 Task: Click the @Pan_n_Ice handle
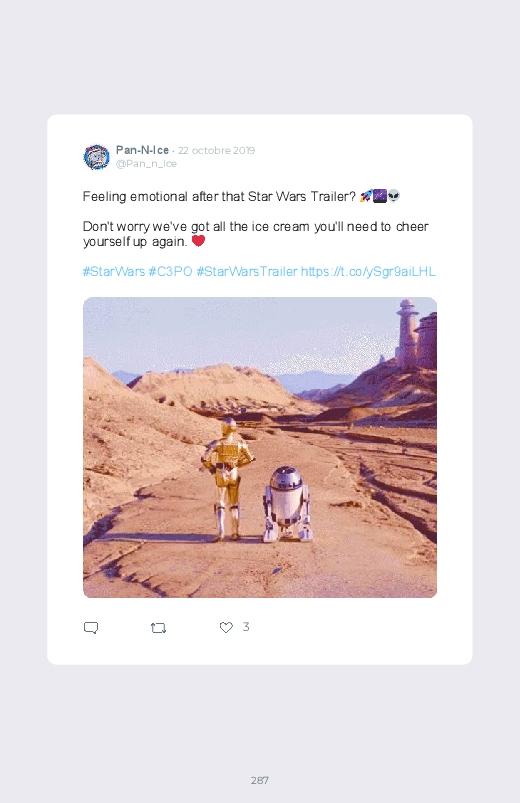click(x=146, y=164)
